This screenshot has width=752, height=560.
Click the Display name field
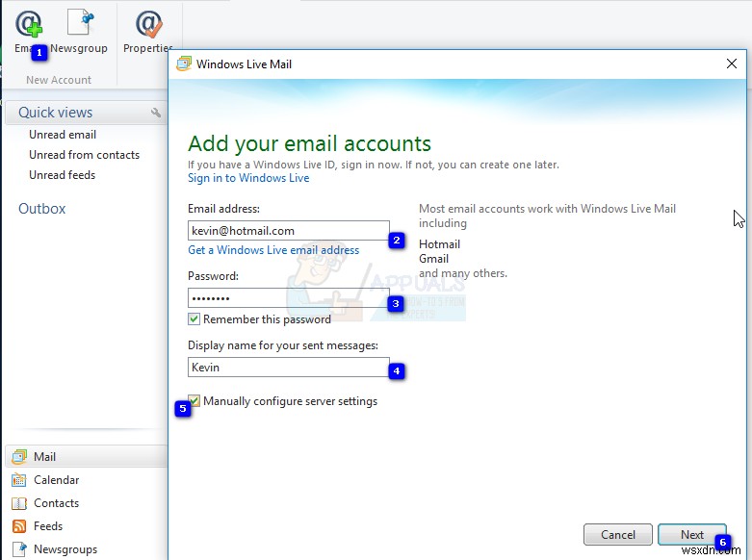pyautogui.click(x=289, y=368)
